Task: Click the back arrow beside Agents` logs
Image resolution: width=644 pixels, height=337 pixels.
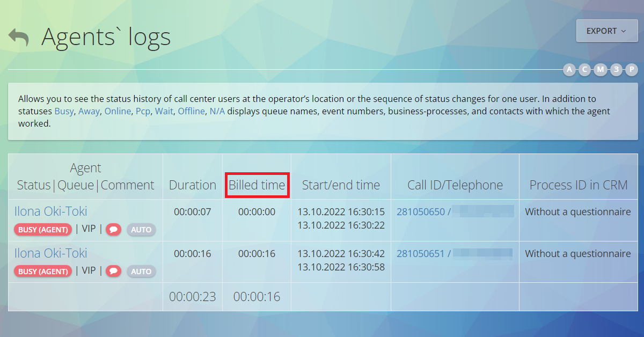Action: [19, 38]
